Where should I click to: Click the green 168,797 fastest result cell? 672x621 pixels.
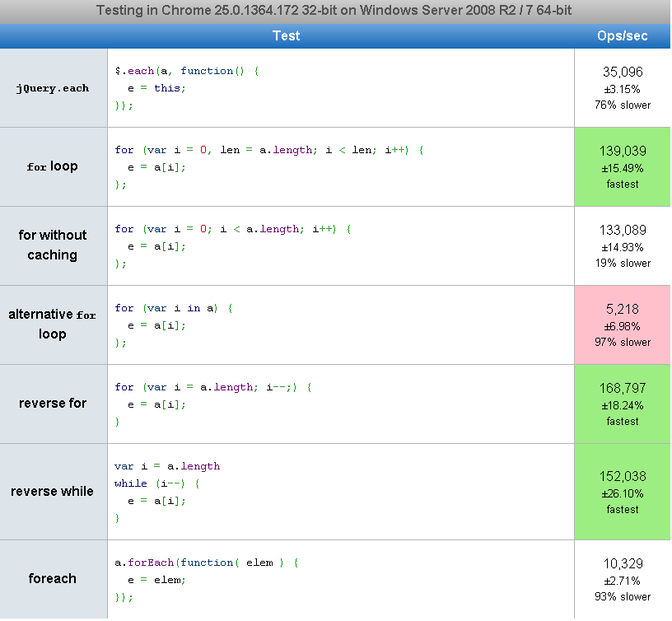click(623, 404)
